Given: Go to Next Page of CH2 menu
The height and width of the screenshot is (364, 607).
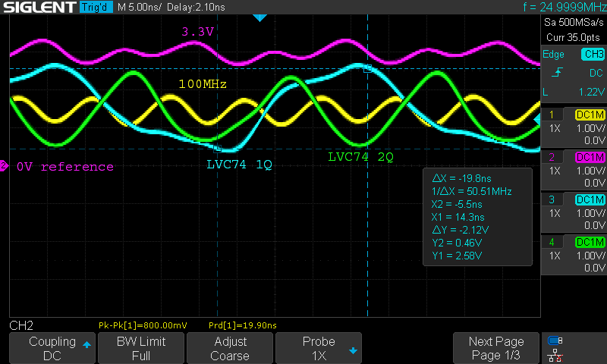Looking at the screenshot, I should [x=495, y=348].
